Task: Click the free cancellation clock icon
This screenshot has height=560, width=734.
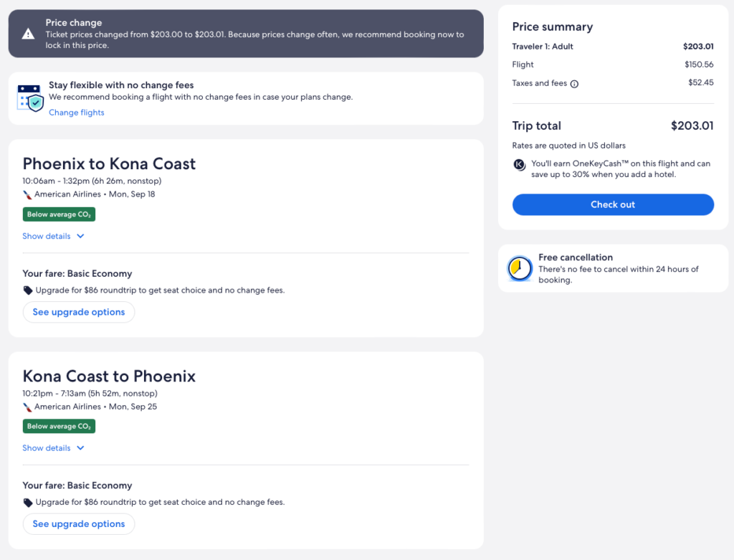Action: (x=520, y=268)
